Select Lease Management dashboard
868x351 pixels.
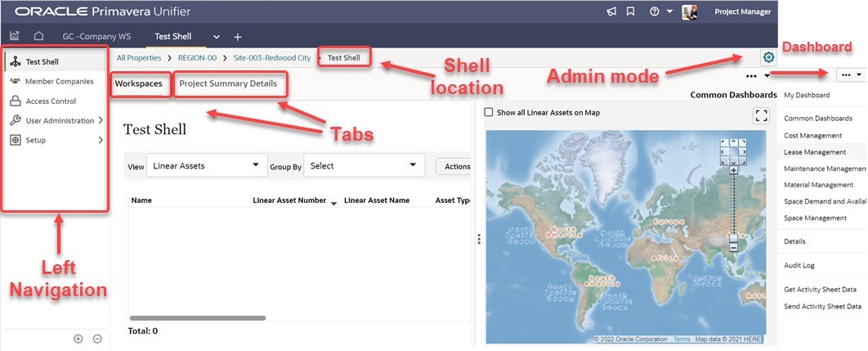[x=815, y=152]
